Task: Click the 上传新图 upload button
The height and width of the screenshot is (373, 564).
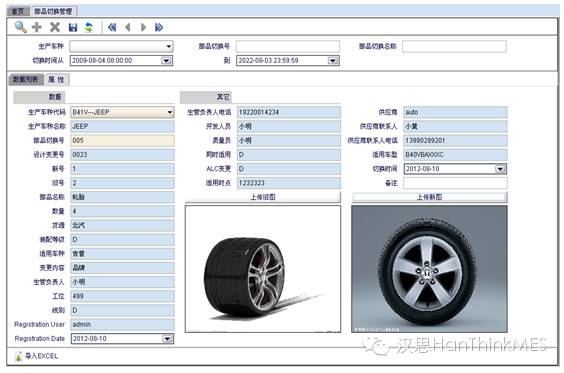Action: point(429,197)
